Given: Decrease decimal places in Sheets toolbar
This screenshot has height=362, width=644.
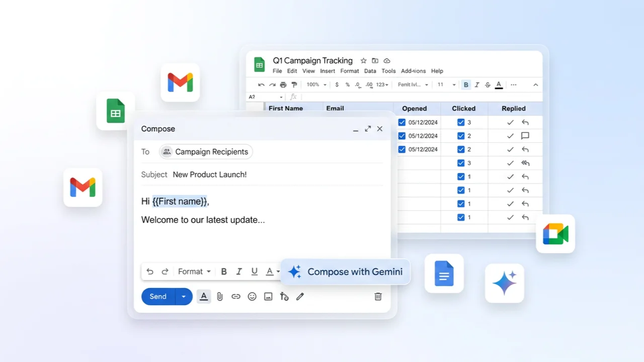Looking at the screenshot, I should click(x=358, y=85).
